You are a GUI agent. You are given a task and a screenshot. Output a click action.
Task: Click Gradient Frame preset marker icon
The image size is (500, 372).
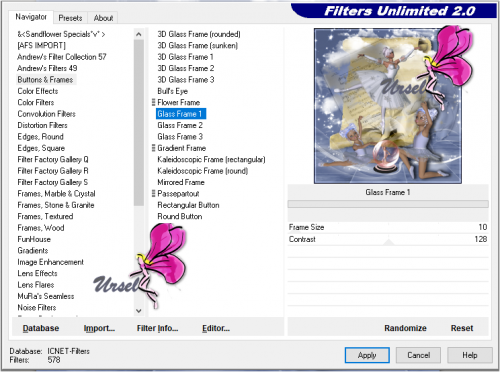(153, 148)
